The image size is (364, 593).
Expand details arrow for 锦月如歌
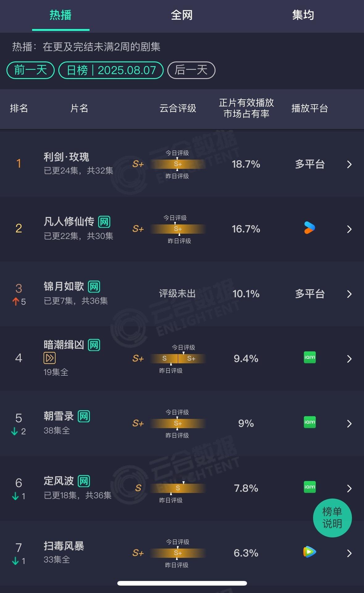pyautogui.click(x=349, y=294)
